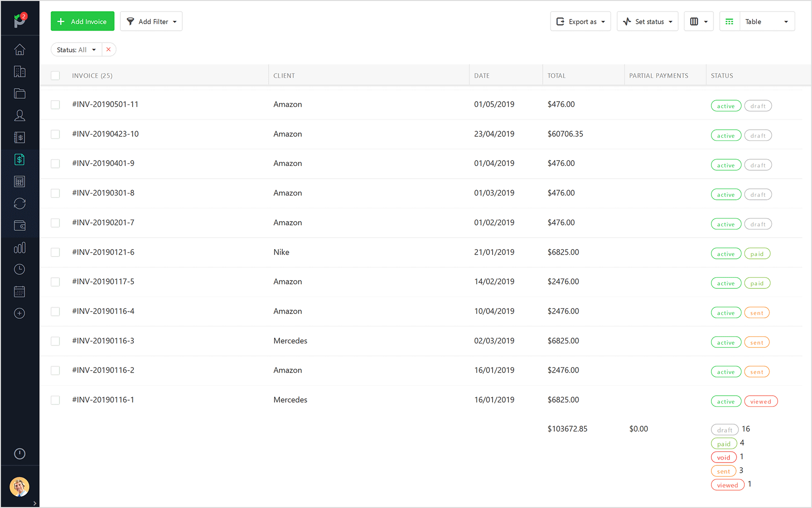Open the Estimates calculator icon in sidebar
This screenshot has width=812, height=508.
(19, 181)
